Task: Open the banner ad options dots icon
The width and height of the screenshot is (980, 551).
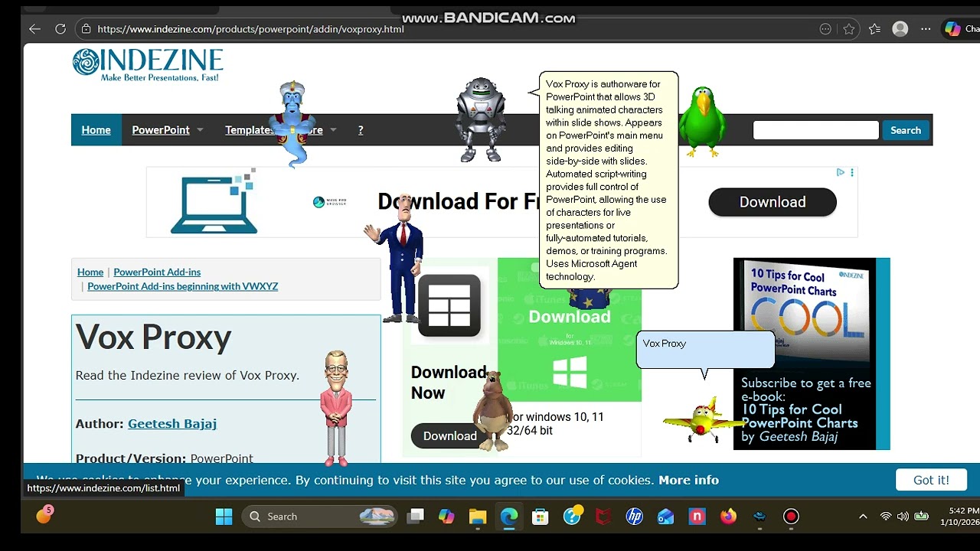Action: point(852,172)
